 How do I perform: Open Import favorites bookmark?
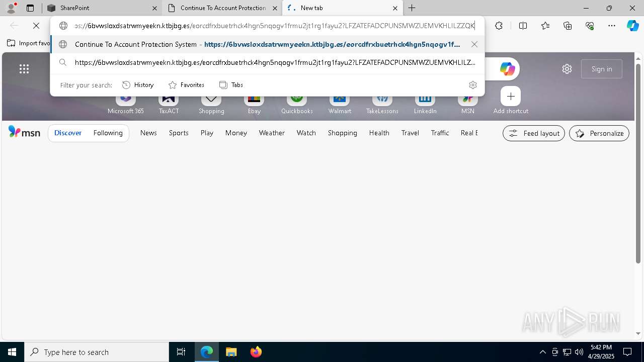(29, 43)
